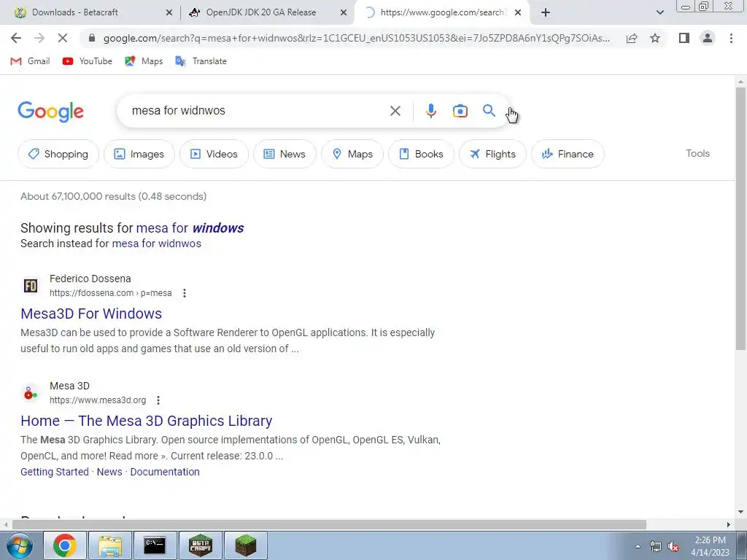
Task: Close the Downloads - Betacraft tab
Action: [169, 13]
